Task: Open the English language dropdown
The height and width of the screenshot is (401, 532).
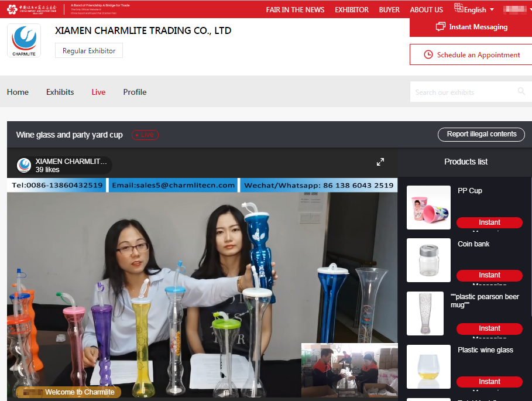Action: click(479, 10)
